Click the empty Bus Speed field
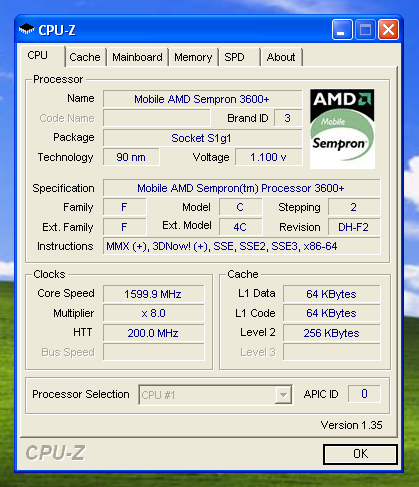 click(x=153, y=352)
